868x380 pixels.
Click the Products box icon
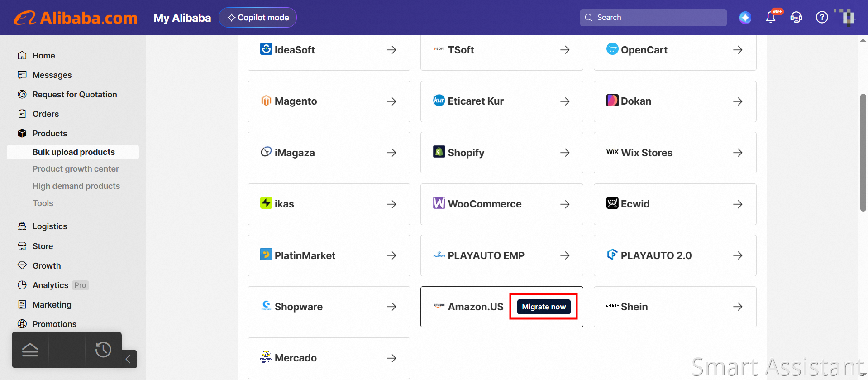[22, 133]
